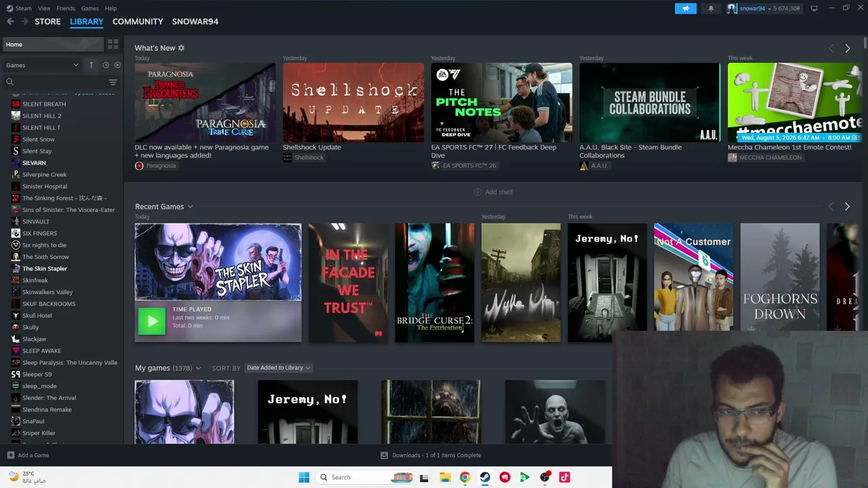Open the SNOWAR94 profile tab

coord(195,22)
